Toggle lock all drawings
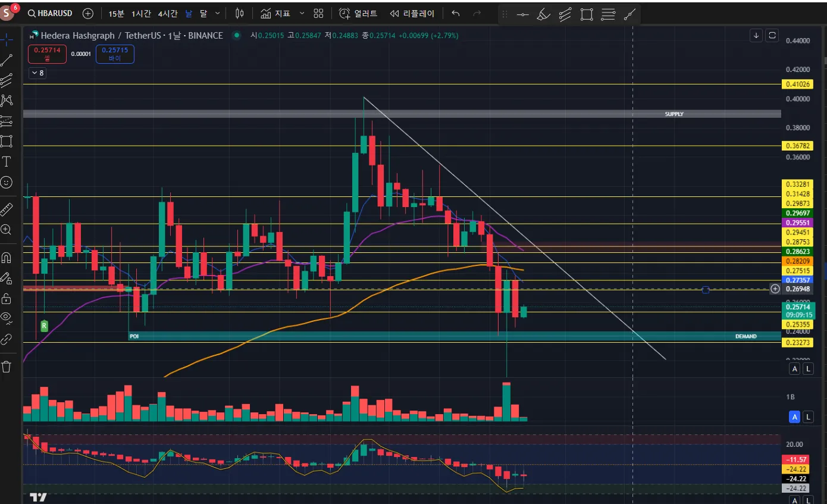This screenshot has height=504, width=827. coord(7,298)
